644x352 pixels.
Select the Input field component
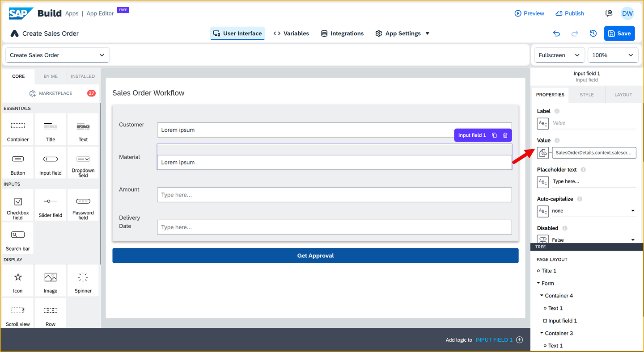pos(51,163)
